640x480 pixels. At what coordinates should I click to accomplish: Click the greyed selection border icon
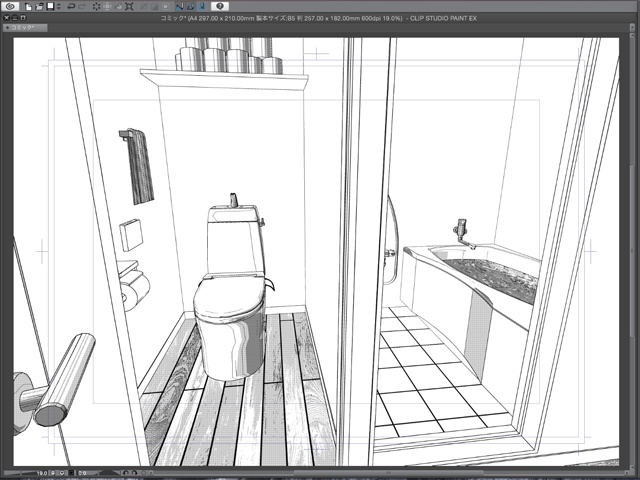(165, 7)
